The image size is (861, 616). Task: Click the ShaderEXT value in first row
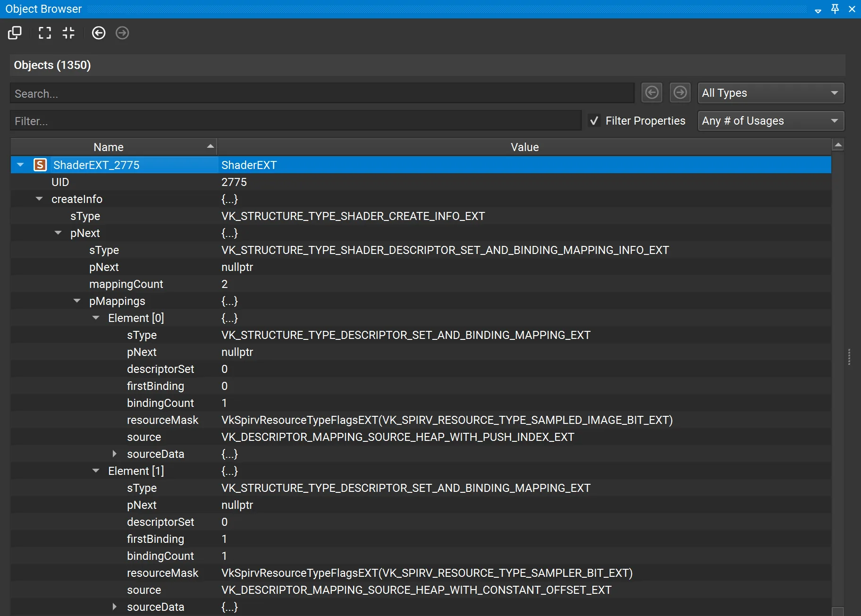(x=249, y=165)
